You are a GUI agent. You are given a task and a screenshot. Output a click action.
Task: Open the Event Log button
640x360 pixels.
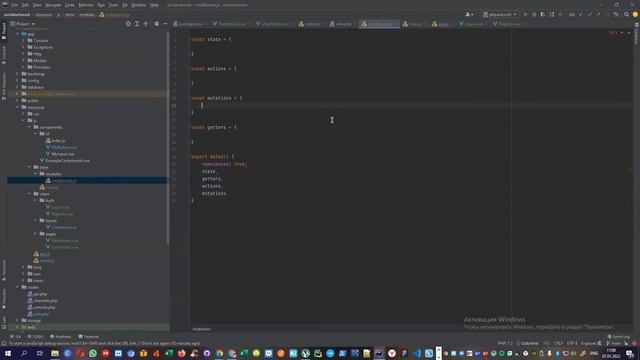(619, 337)
